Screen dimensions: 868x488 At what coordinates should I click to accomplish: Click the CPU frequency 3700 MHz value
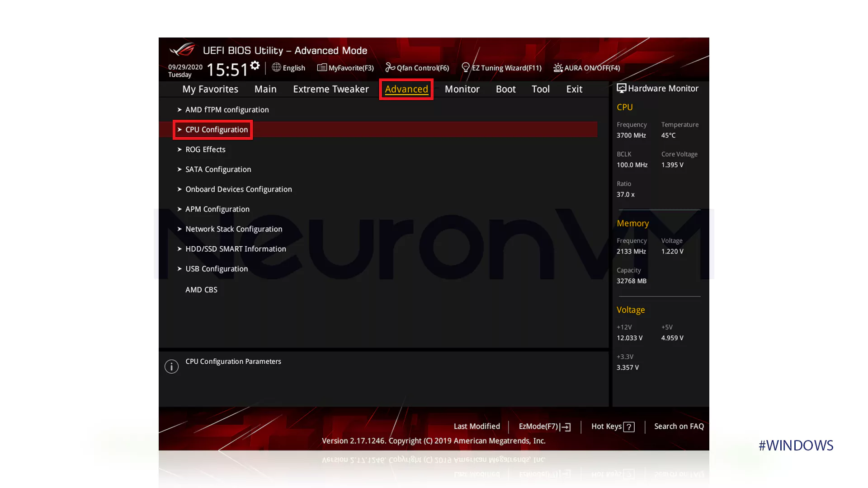coord(631,136)
